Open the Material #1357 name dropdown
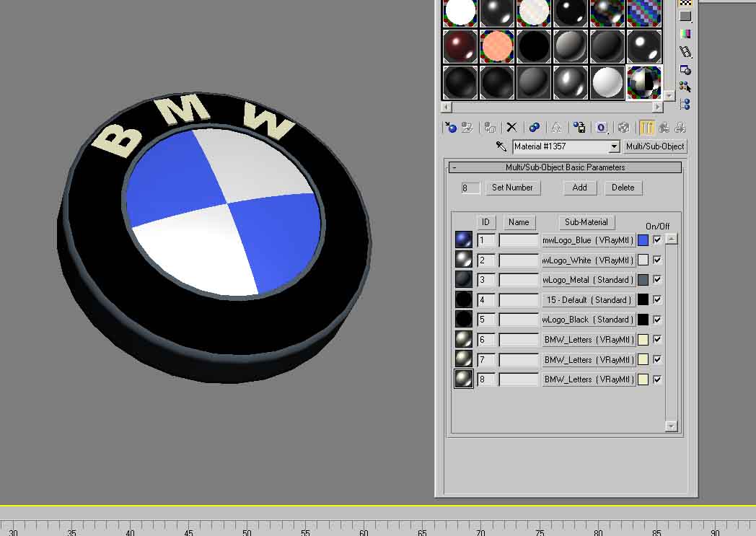Viewport: 756px width, 536px height. tap(614, 146)
